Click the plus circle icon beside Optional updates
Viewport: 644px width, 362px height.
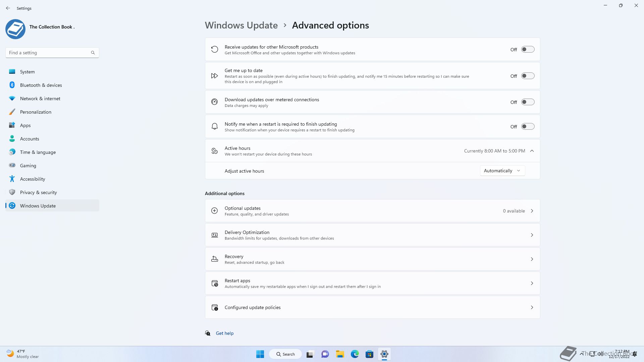pos(215,211)
